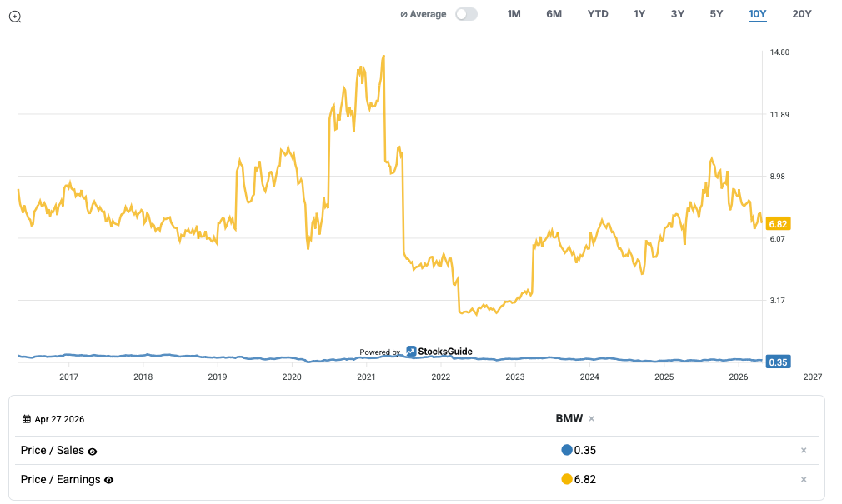
Task: Click the yellow 6.82 value label
Action: [x=778, y=223]
